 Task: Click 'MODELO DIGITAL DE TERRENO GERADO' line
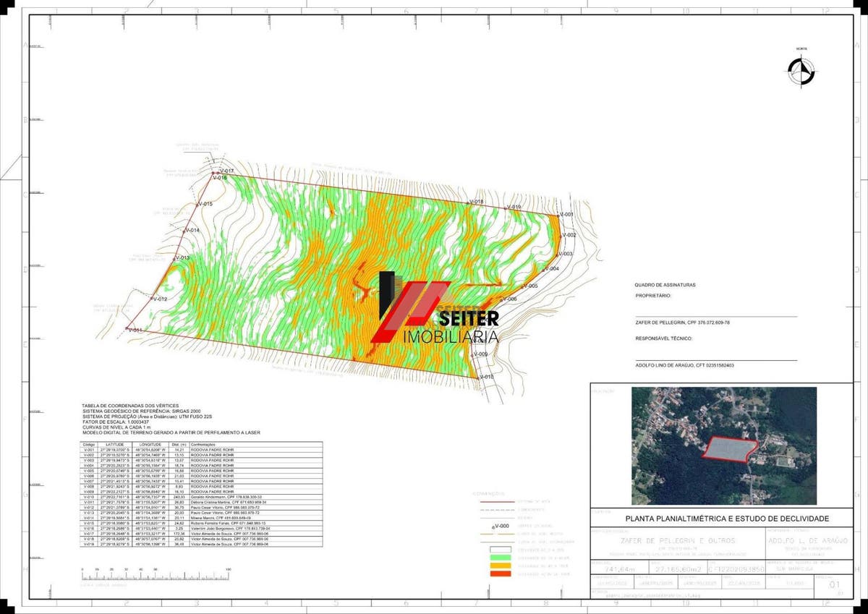[171, 432]
